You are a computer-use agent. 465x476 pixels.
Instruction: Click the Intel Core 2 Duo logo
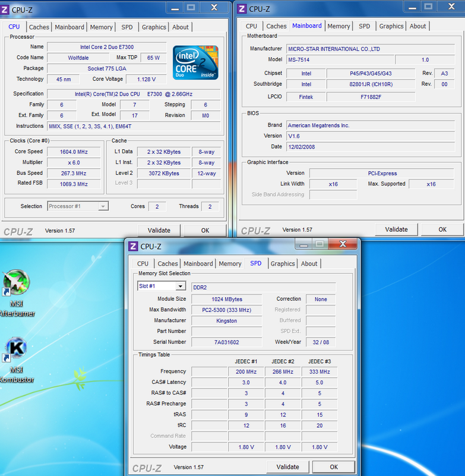[x=195, y=62]
